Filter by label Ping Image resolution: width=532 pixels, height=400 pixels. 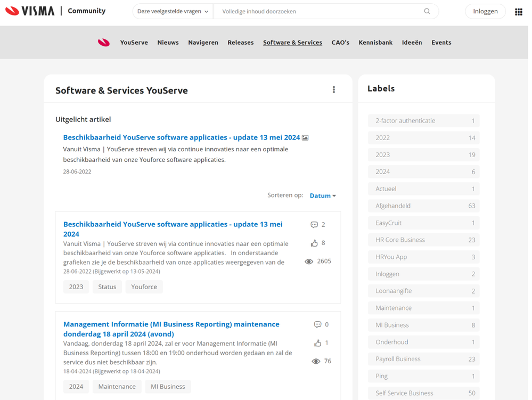(x=424, y=376)
